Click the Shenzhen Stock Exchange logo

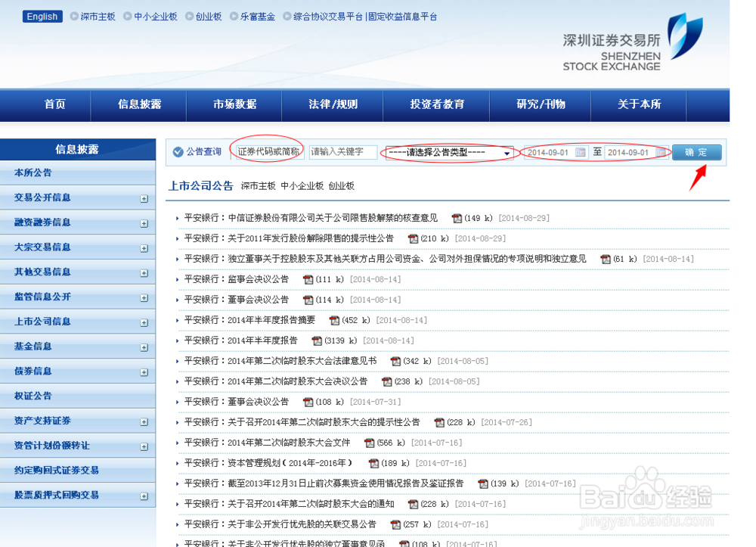[x=634, y=42]
